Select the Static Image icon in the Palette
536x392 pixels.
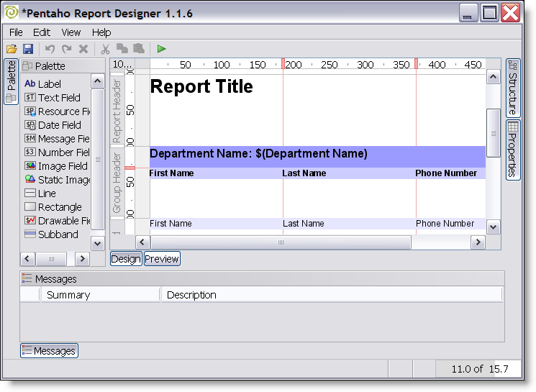coord(30,179)
